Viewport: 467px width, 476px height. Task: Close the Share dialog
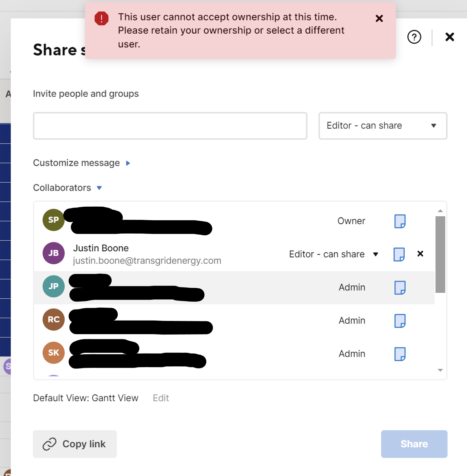pos(449,37)
